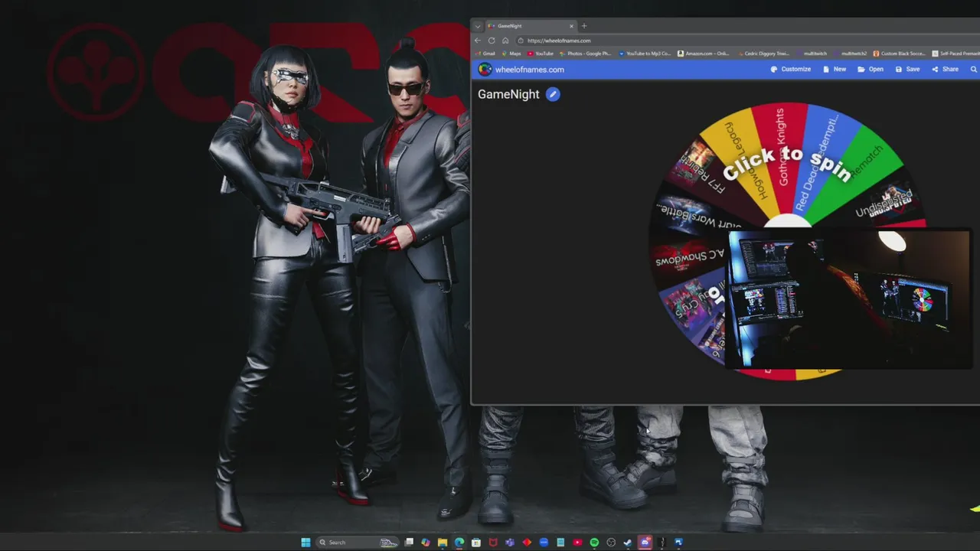Open the blue Zoom taskbar icon
Viewport: 980px width, 551px height.
(x=544, y=543)
